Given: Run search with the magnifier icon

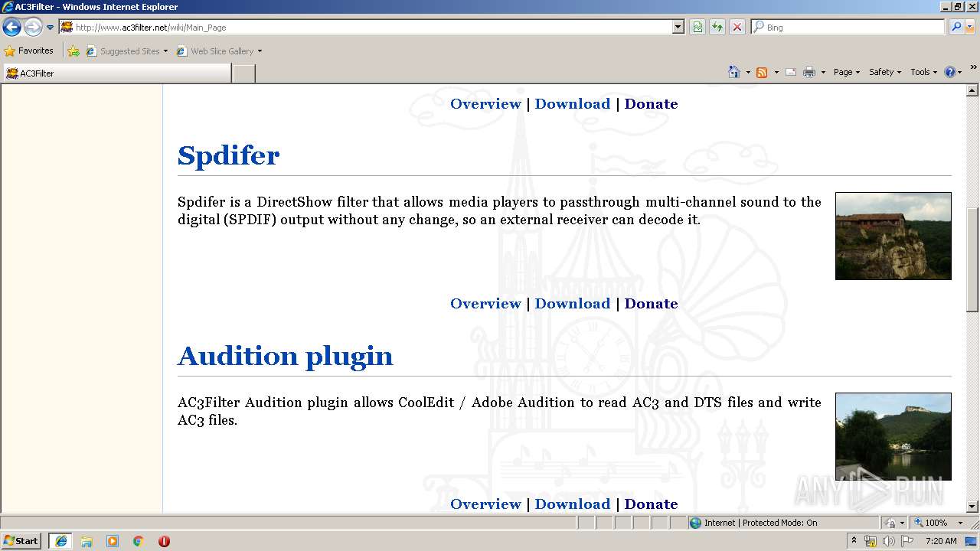Looking at the screenshot, I should [955, 28].
